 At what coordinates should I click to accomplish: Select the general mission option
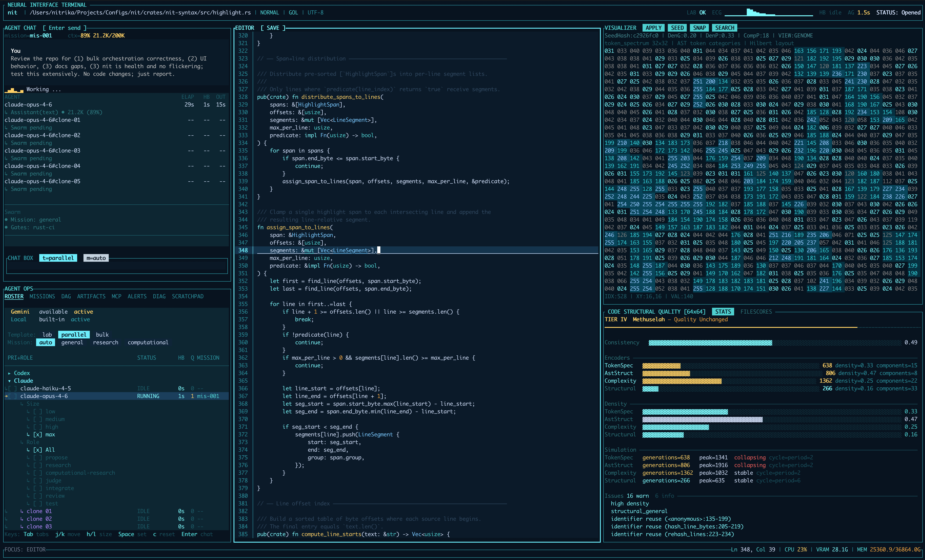tap(72, 342)
